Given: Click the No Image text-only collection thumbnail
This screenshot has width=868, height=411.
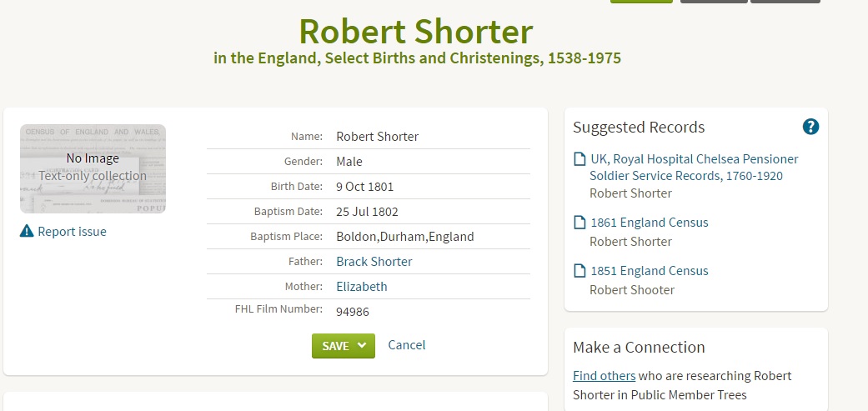Looking at the screenshot, I should (93, 168).
